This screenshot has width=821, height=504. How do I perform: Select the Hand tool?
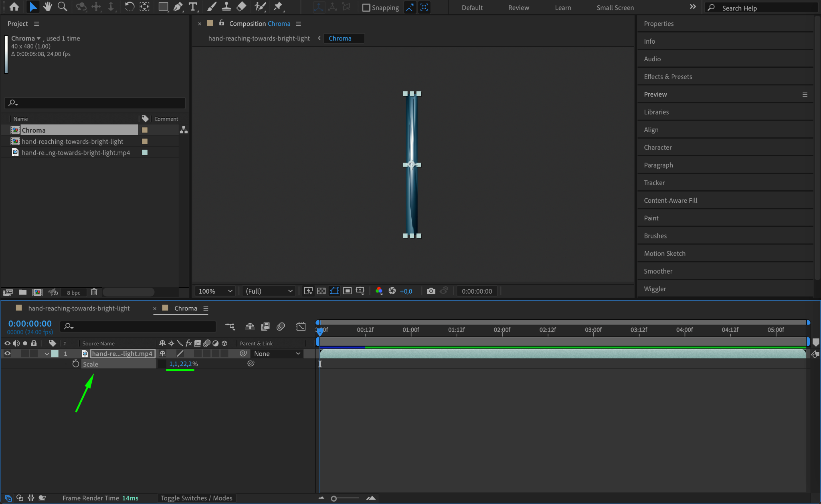click(x=48, y=7)
